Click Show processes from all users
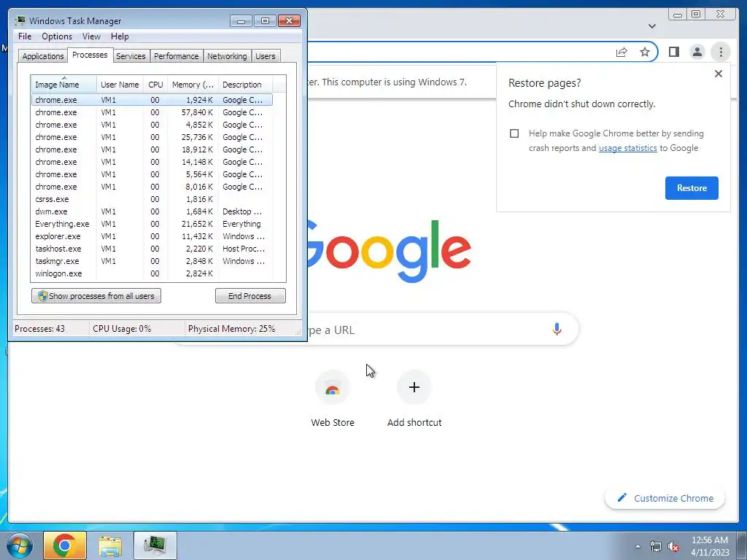Image resolution: width=747 pixels, height=560 pixels. click(x=96, y=296)
